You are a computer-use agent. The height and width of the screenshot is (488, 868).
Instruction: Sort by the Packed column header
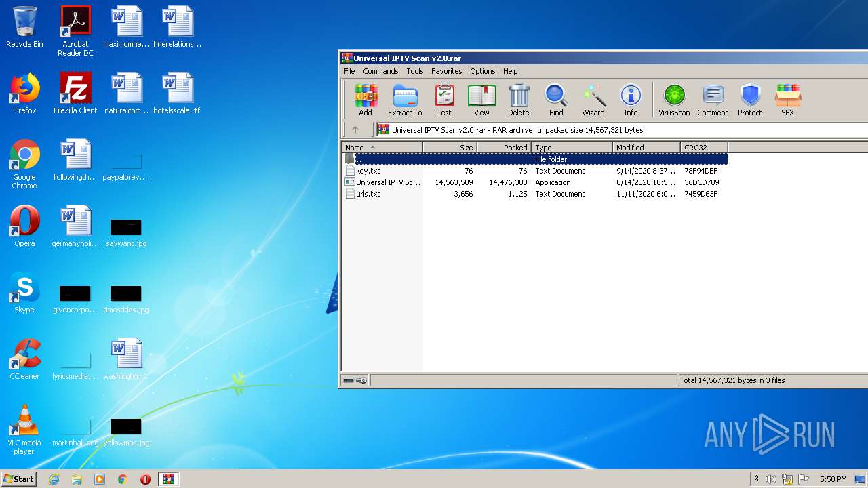click(x=505, y=147)
